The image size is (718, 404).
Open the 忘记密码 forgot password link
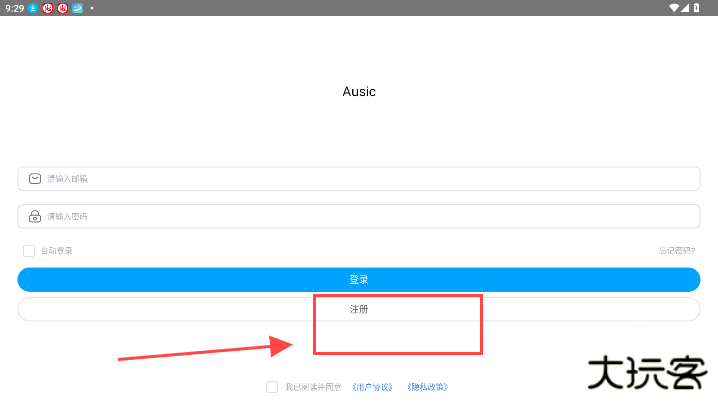pos(676,251)
